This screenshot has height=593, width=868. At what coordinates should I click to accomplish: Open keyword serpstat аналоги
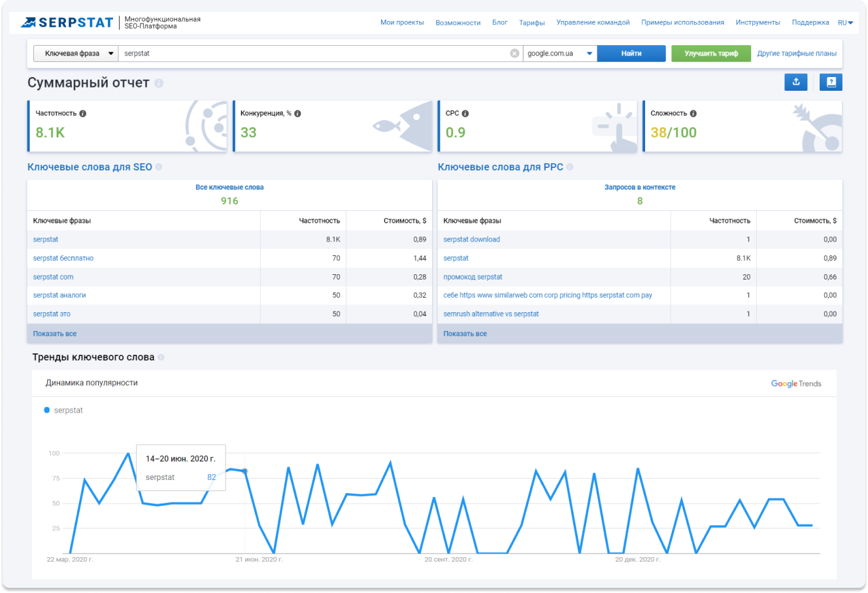pos(59,295)
